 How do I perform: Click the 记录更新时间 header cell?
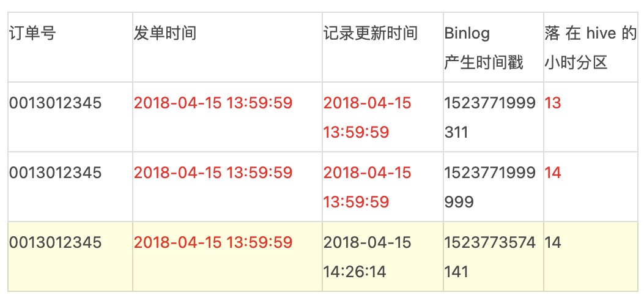(370, 33)
